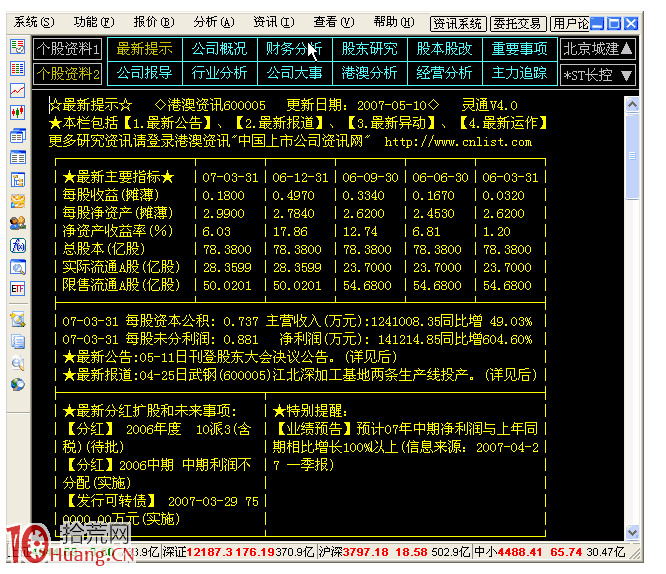Open the 功能(F) menu

(94, 22)
